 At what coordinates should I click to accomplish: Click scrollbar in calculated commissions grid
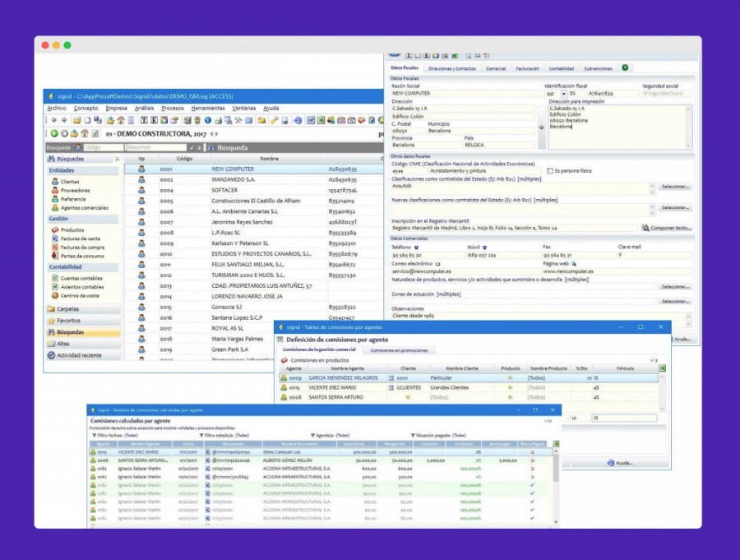coord(556,485)
